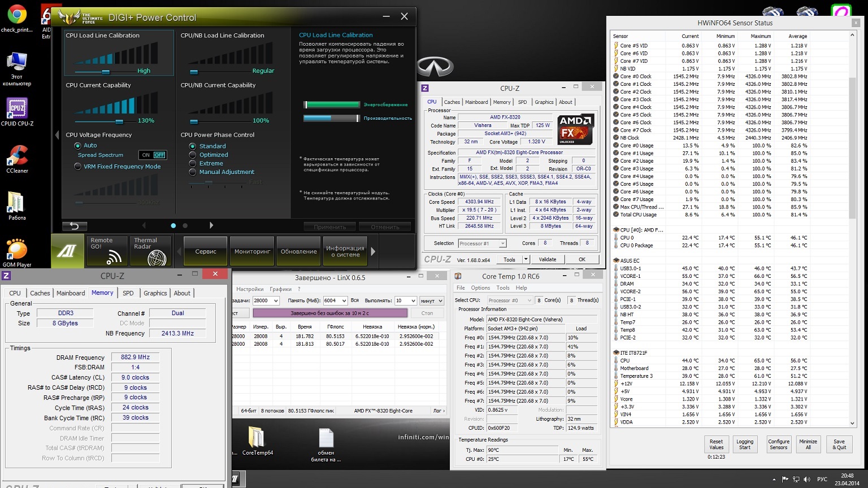This screenshot has width=868, height=488.
Task: Open the Remote GO! tile
Action: pos(107,251)
